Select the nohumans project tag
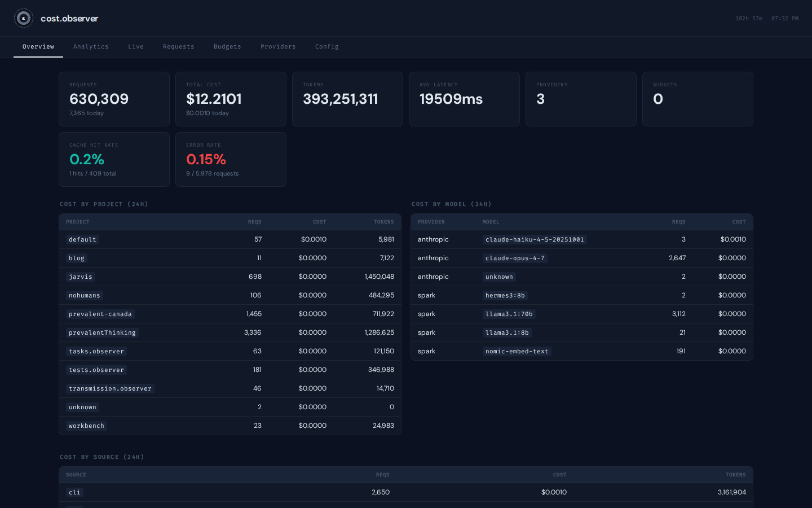This screenshot has width=812, height=508. [85, 295]
